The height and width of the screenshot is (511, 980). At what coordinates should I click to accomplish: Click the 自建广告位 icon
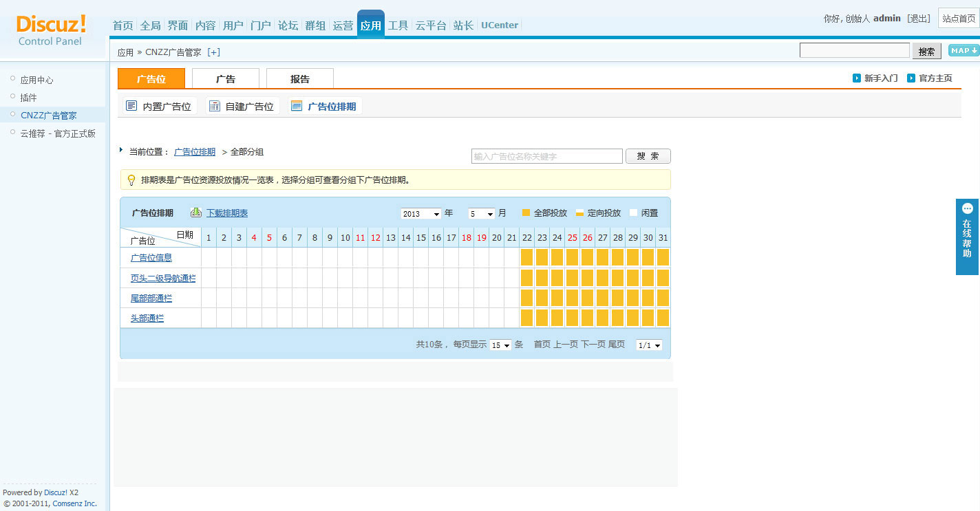(214, 106)
